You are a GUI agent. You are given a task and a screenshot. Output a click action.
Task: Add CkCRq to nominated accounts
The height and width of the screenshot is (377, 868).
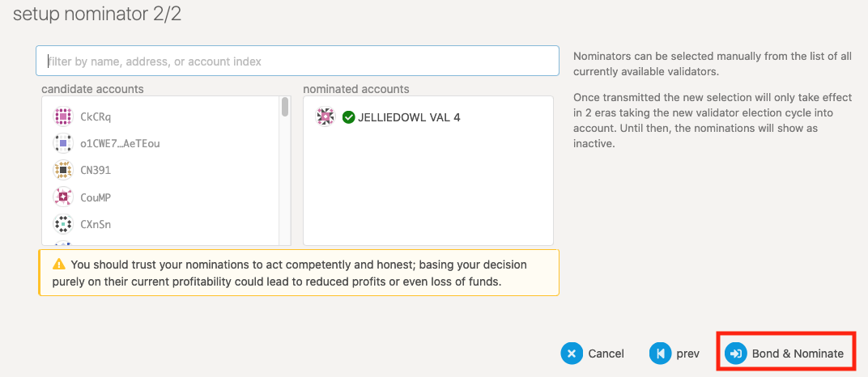pos(96,117)
